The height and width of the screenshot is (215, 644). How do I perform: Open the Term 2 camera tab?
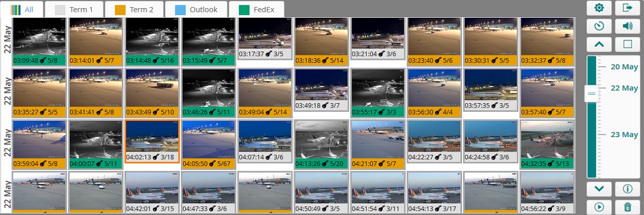point(134,10)
